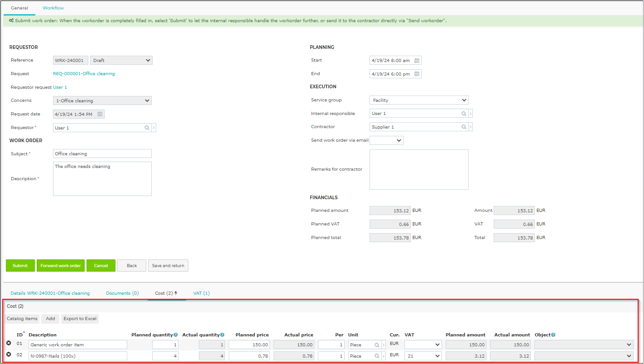
Task: Click the Add cost line button
Action: (x=50, y=319)
